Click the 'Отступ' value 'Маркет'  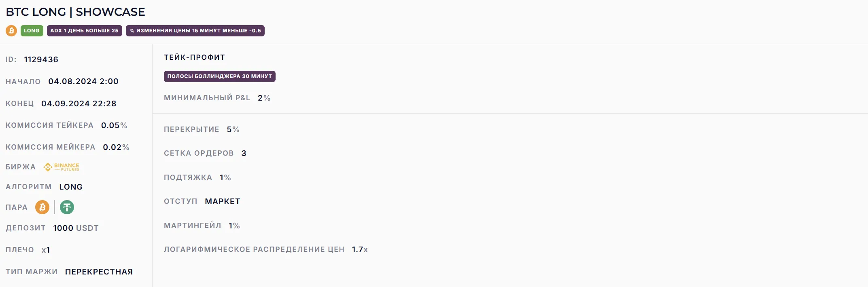(222, 201)
